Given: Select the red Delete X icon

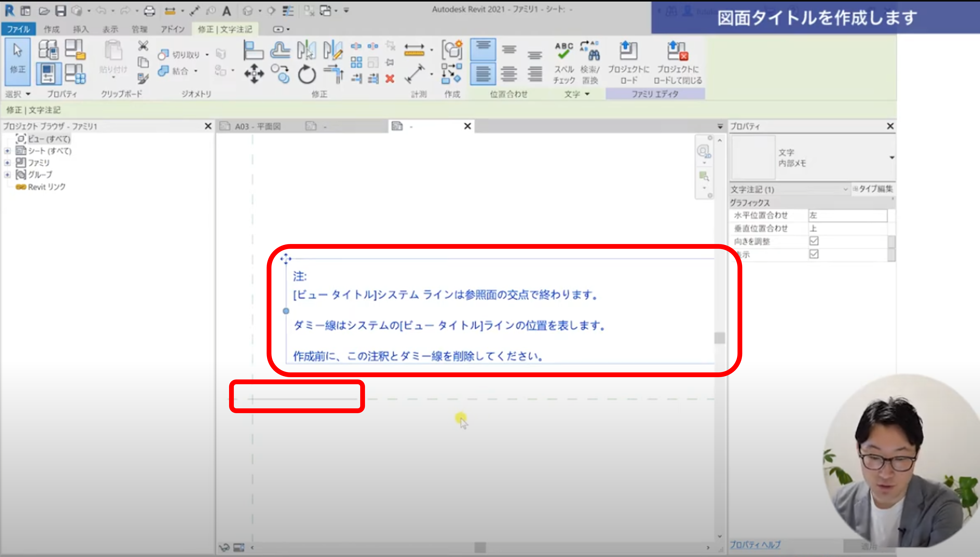Looking at the screenshot, I should 390,79.
